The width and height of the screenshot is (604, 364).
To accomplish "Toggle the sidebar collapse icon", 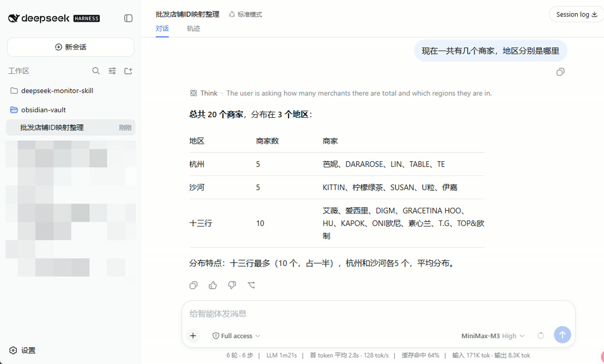I will click(x=128, y=18).
